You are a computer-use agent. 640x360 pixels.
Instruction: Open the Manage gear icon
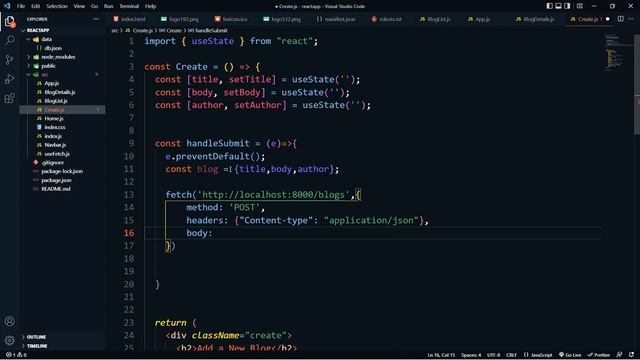(10, 340)
